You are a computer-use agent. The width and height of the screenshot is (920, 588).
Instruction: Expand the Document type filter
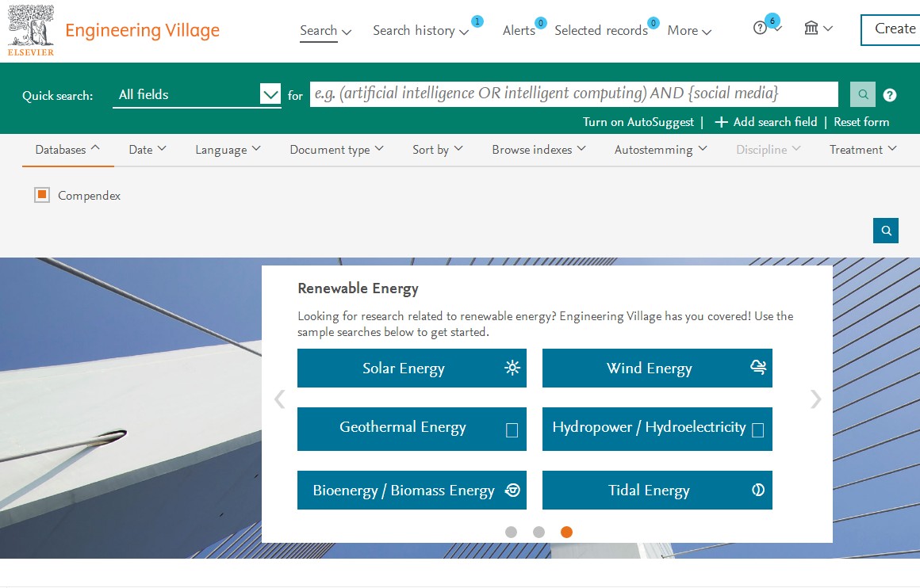pyautogui.click(x=336, y=150)
